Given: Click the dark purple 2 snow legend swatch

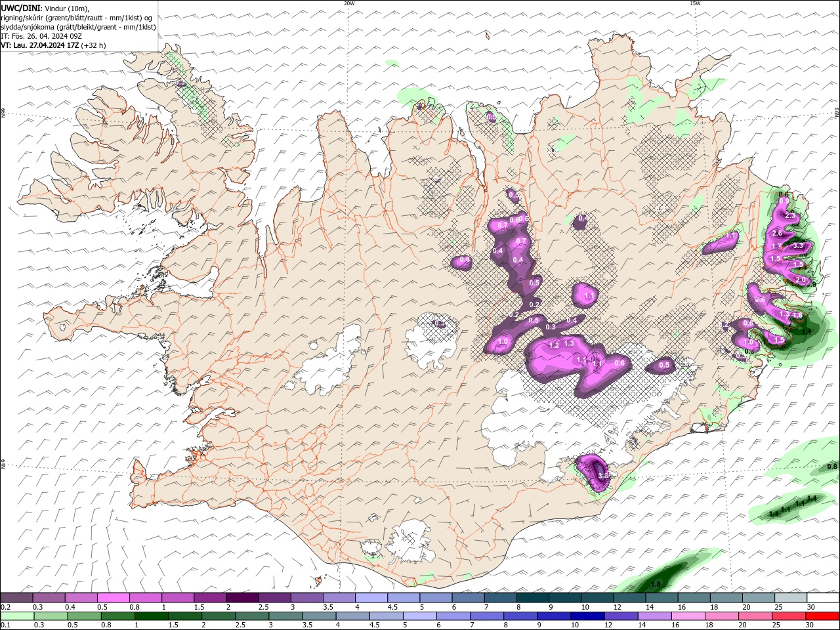Looking at the screenshot, I should coord(242,598).
